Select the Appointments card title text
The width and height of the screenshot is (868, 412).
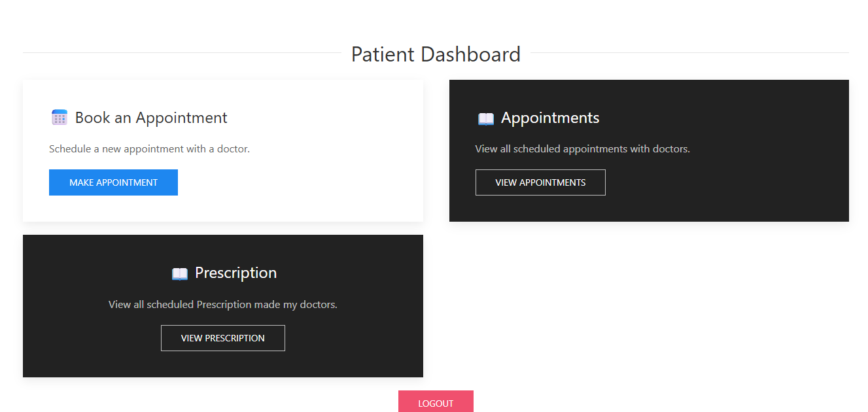[550, 118]
